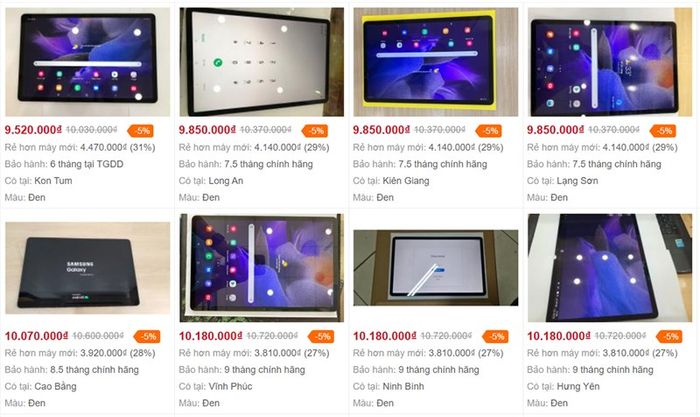Select the 10.070.000đ price link
700x417 pixels.
(x=37, y=336)
